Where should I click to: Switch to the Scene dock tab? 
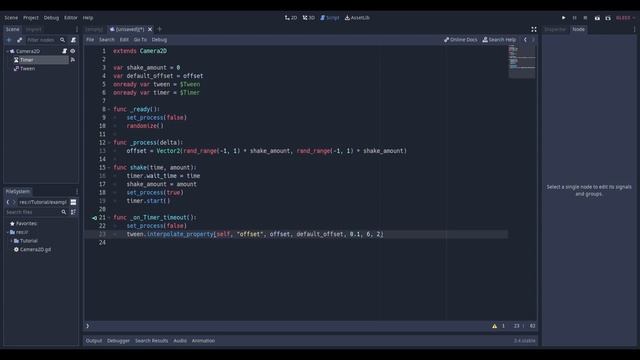click(12, 29)
